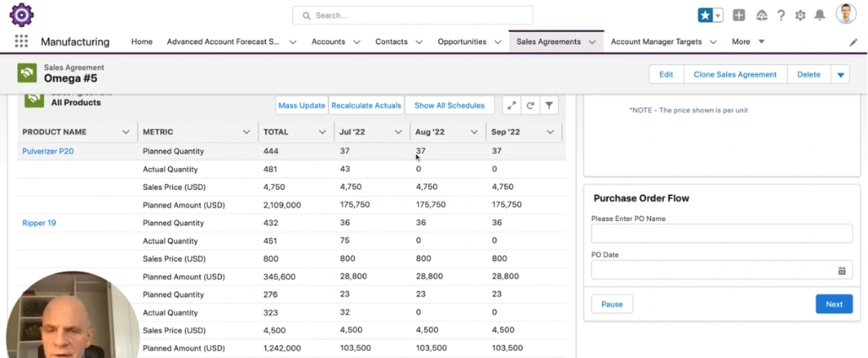Open the Product Name column menu

[126, 132]
